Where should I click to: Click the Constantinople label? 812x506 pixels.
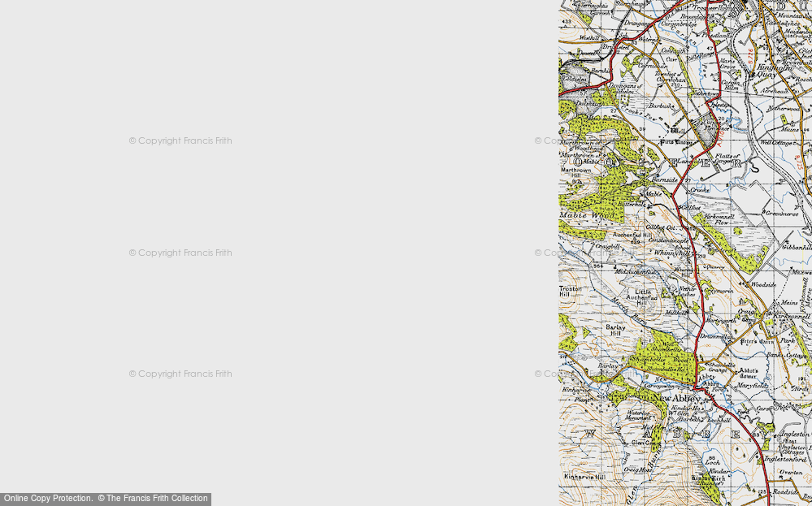pos(669,240)
